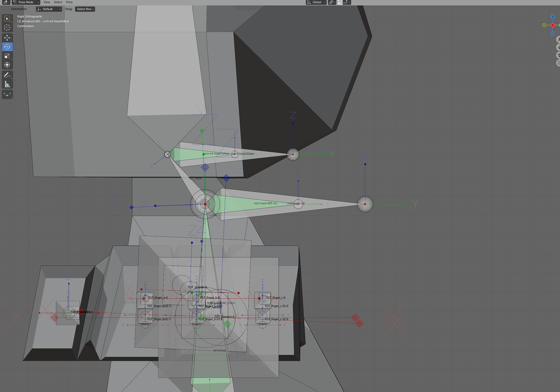Click the blue Z axis gizmo handle
560x392 pixels.
[x=552, y=17]
